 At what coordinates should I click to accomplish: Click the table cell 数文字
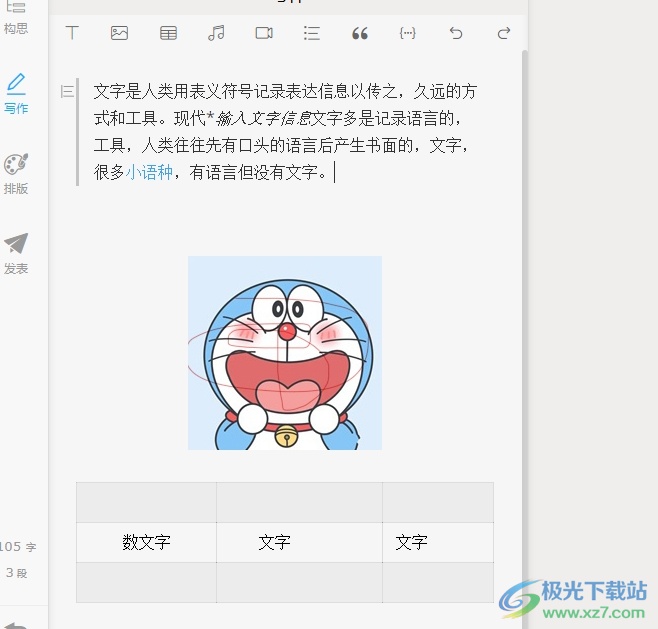[x=146, y=542]
